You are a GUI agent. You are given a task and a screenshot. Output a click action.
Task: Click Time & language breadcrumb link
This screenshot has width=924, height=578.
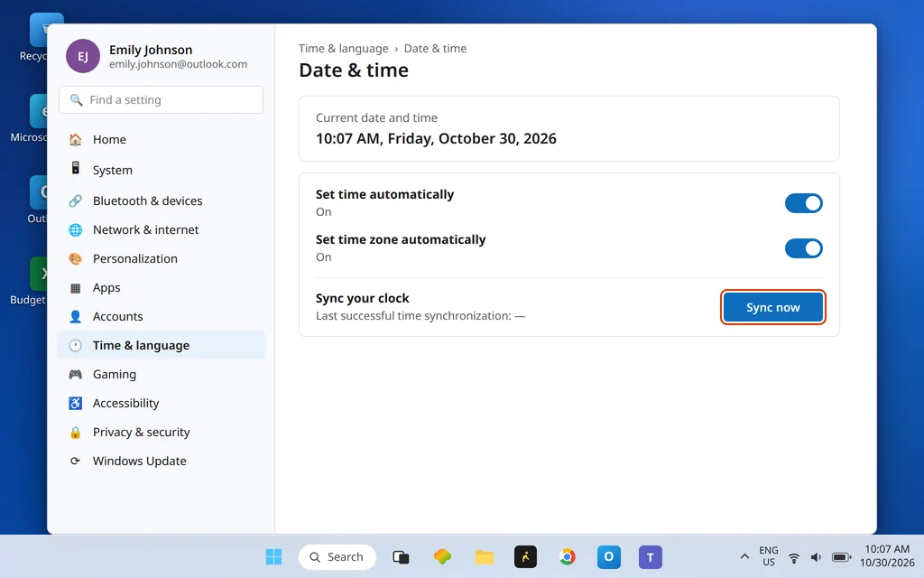[x=344, y=49]
